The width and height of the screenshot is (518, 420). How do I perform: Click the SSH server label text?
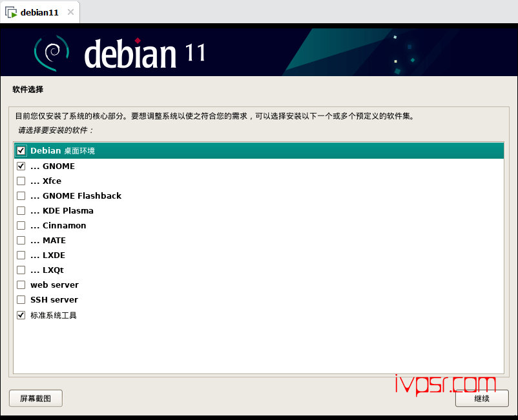coord(54,300)
